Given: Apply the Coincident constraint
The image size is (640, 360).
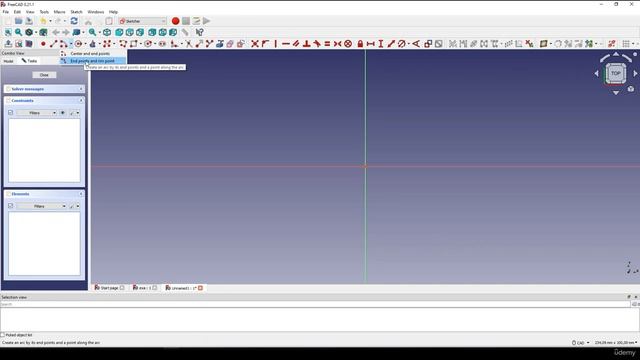Looking at the screenshot, I should (255, 44).
